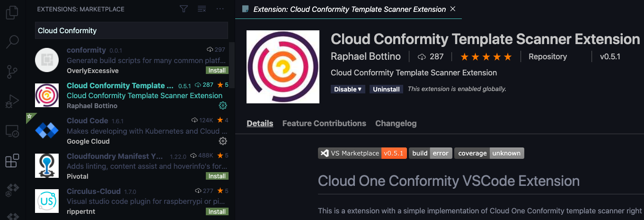Switch to the Details tab

click(260, 123)
